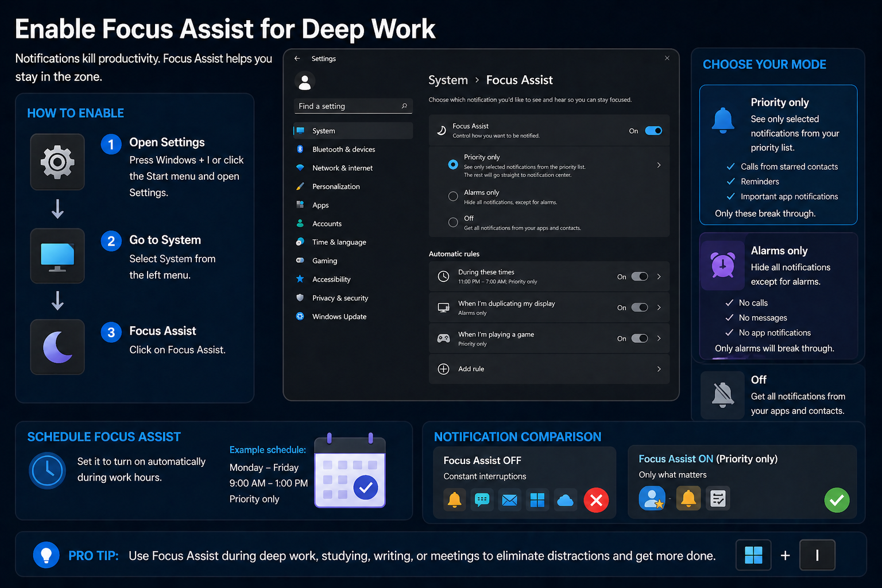Viewport: 882px width, 588px height.
Task: Click the red X icon under Focus Assist OFF
Action: click(x=596, y=500)
